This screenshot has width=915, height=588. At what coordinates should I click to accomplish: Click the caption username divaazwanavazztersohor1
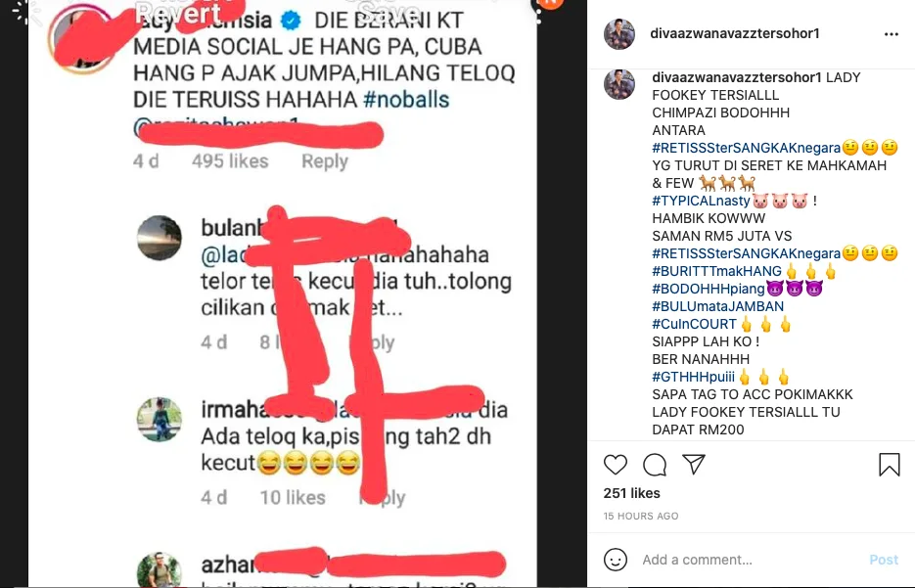pyautogui.click(x=737, y=77)
